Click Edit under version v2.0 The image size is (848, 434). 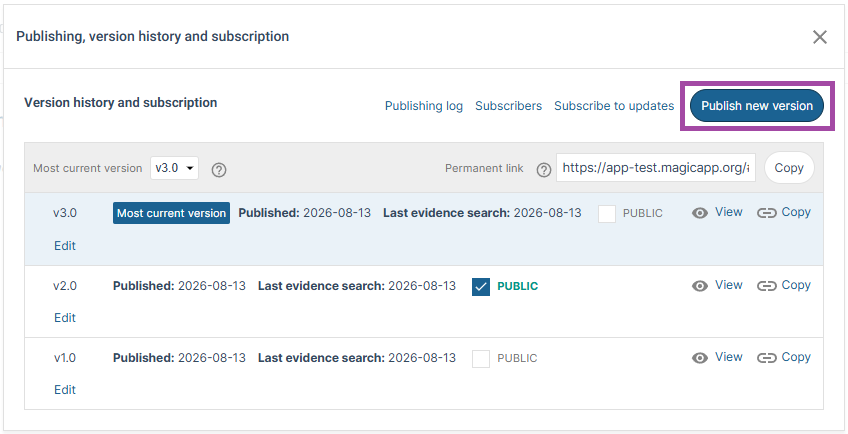pos(65,318)
